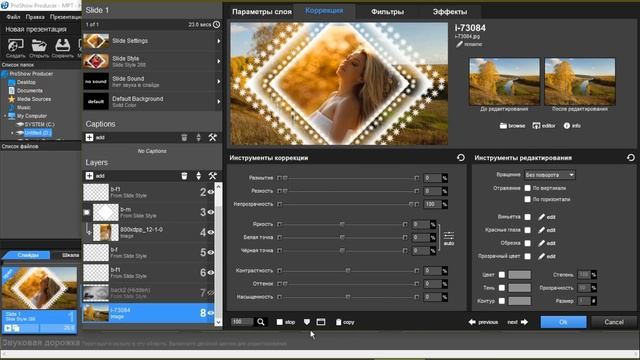Go to next layer button
640x360 pixels.
518,322
